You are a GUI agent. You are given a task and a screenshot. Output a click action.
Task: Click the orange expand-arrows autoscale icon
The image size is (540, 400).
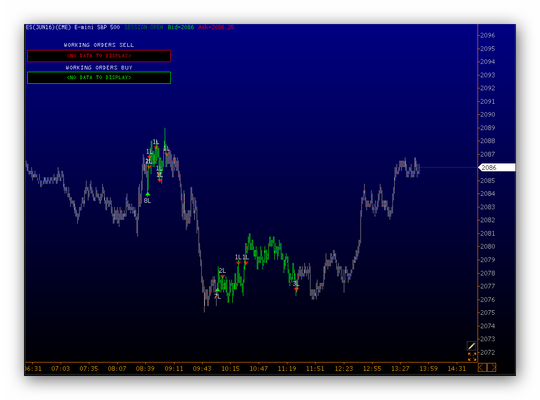pos(472,357)
